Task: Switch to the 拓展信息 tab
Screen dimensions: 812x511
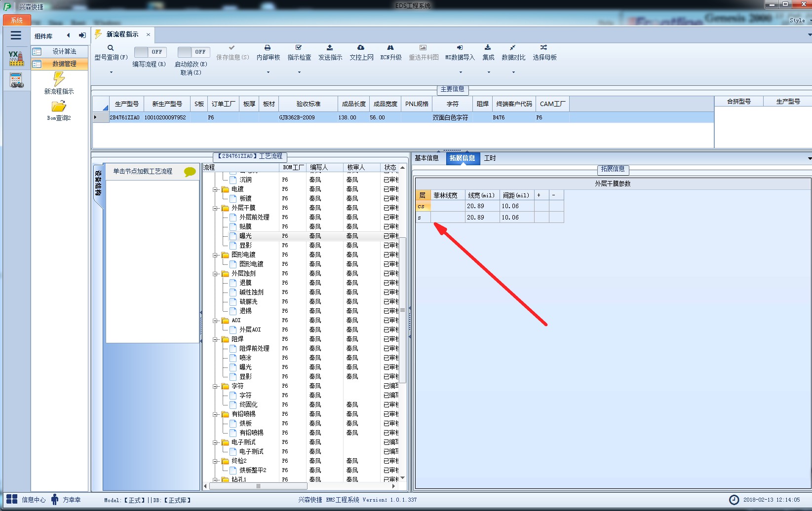Action: tap(462, 158)
